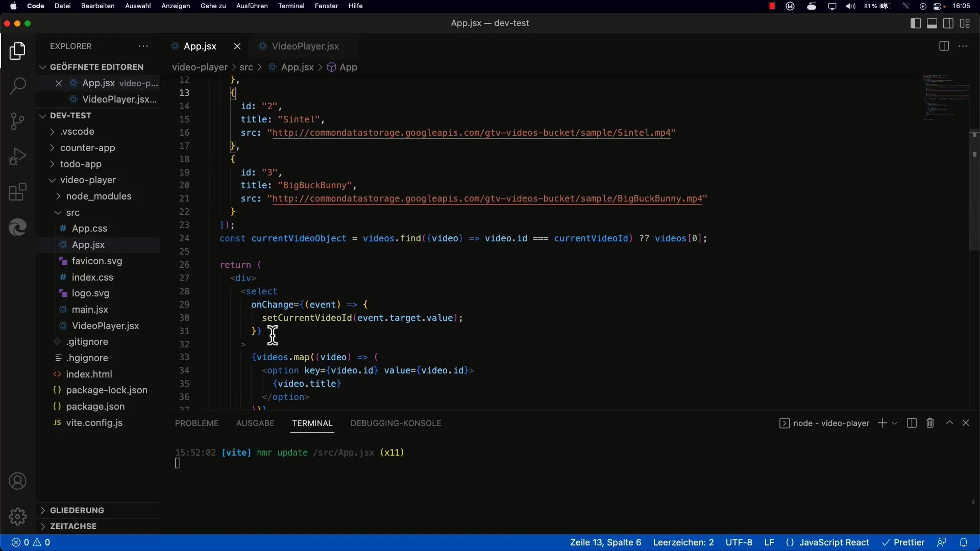
Task: Toggle the primary sidebar visibility
Action: [916, 23]
